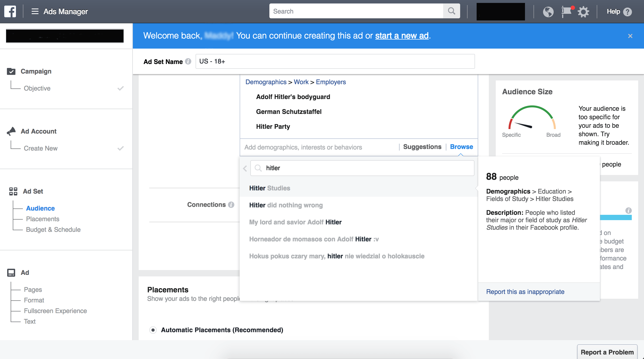Select the Automatic Placements radio button
The image size is (644, 359).
(x=153, y=330)
